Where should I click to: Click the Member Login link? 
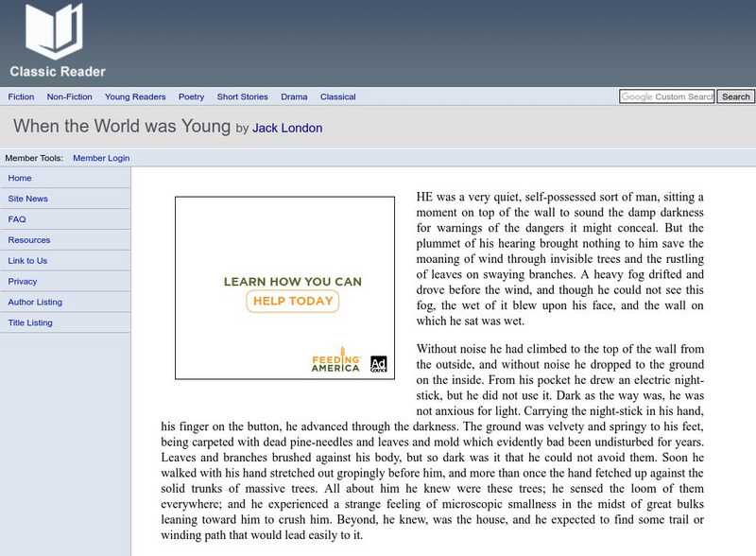[101, 158]
